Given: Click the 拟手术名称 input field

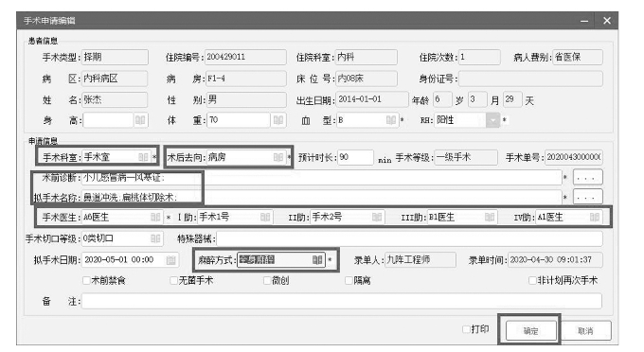Looking at the screenshot, I should tap(322, 198).
